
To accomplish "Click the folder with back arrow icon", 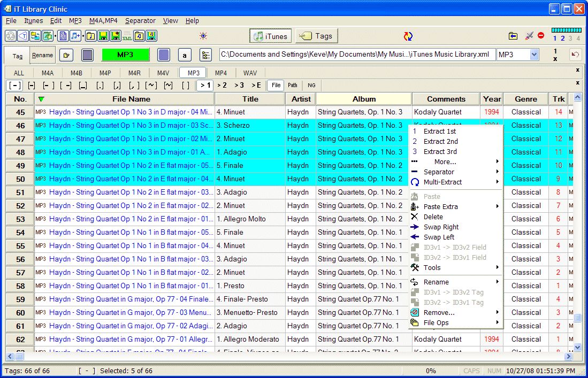I will pos(513,36).
